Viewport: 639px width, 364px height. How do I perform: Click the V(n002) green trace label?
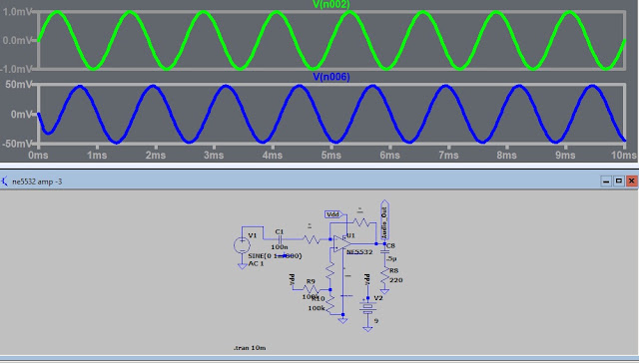click(331, 4)
